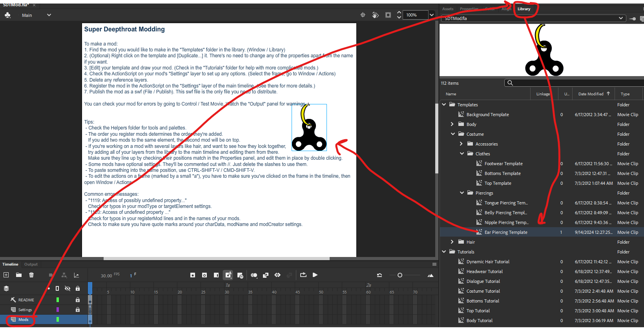Collapse the Piercings folder

click(462, 193)
